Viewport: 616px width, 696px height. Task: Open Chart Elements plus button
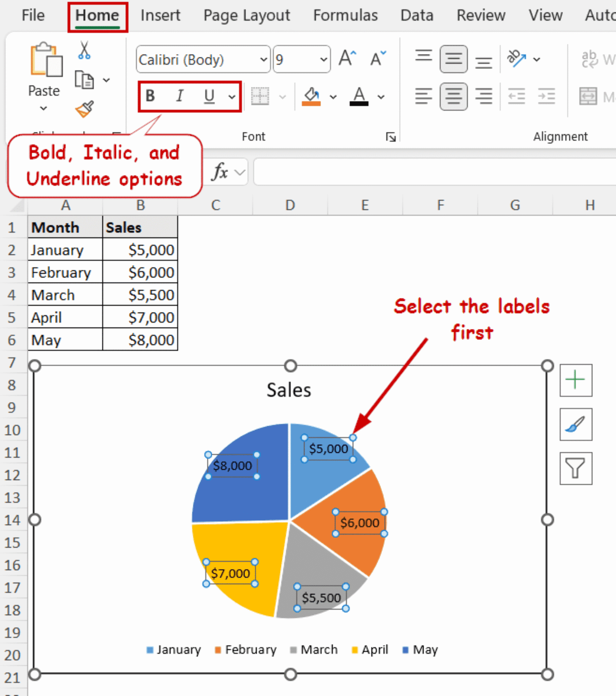(576, 380)
